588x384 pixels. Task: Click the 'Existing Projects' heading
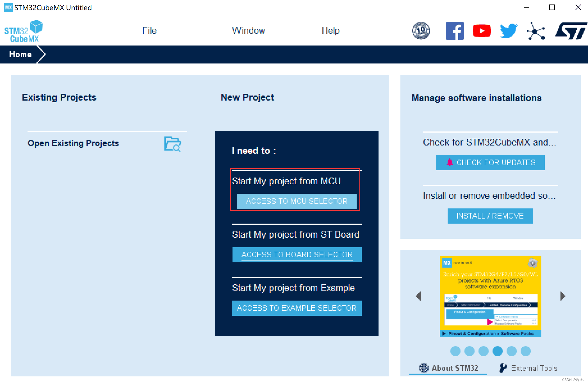click(x=59, y=97)
